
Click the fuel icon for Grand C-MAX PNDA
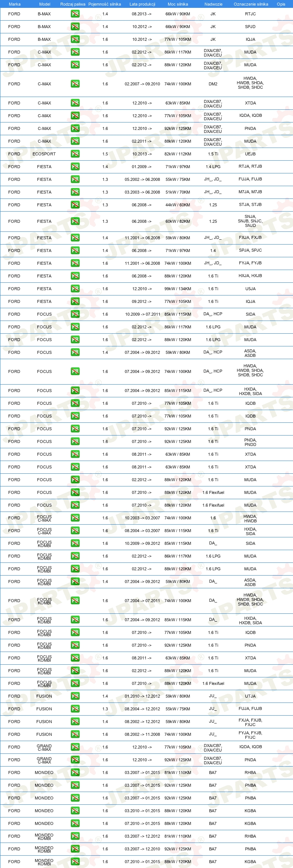75,760
